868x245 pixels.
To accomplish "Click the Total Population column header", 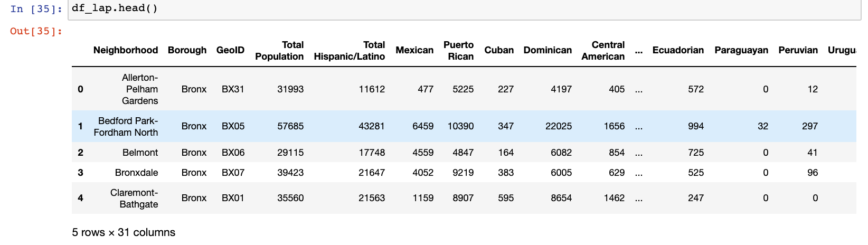I will (x=279, y=51).
